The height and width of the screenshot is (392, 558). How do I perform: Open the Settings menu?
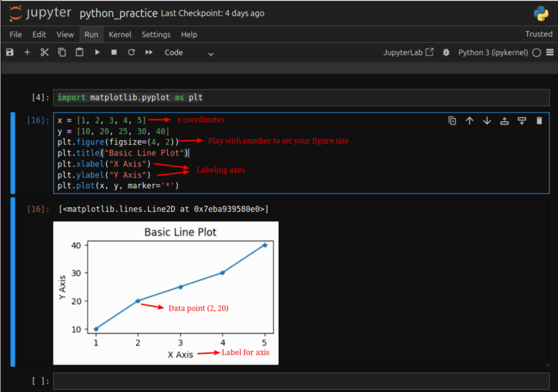156,34
